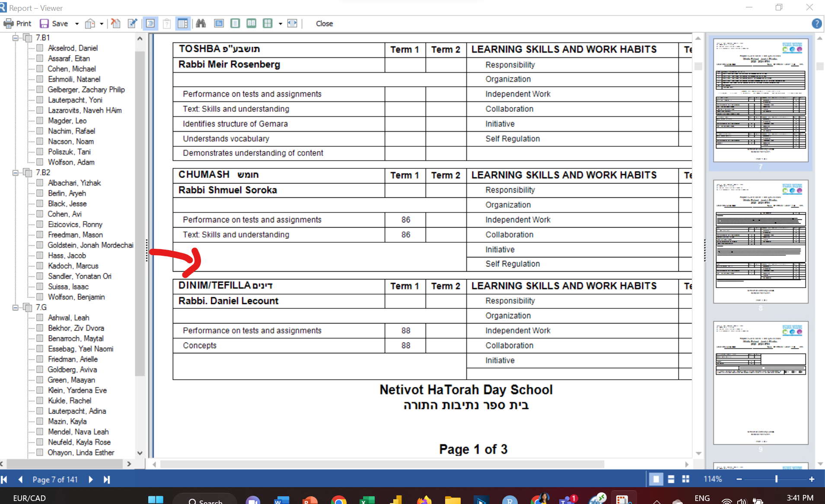825x504 pixels.
Task: Click the taskbar clock showing 3:41 PM
Action: [x=800, y=498]
